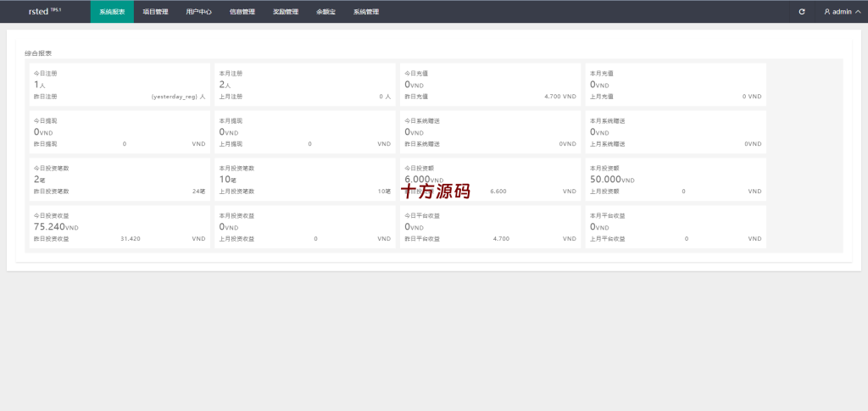Image resolution: width=868 pixels, height=411 pixels.
Task: Click the 上月投资额 label
Action: point(604,192)
